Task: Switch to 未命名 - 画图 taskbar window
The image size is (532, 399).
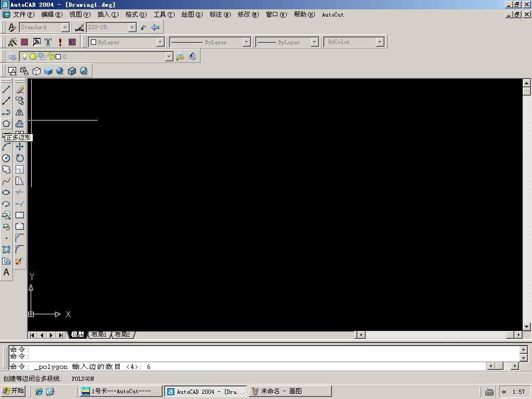Action: point(290,391)
